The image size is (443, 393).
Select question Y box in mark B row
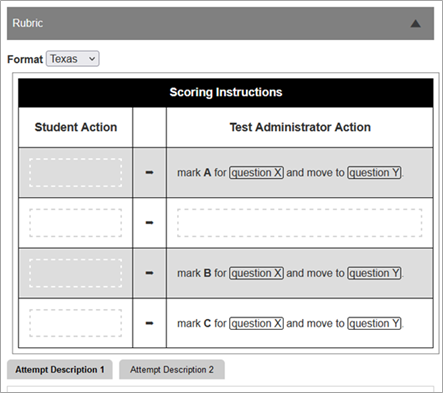coord(374,273)
